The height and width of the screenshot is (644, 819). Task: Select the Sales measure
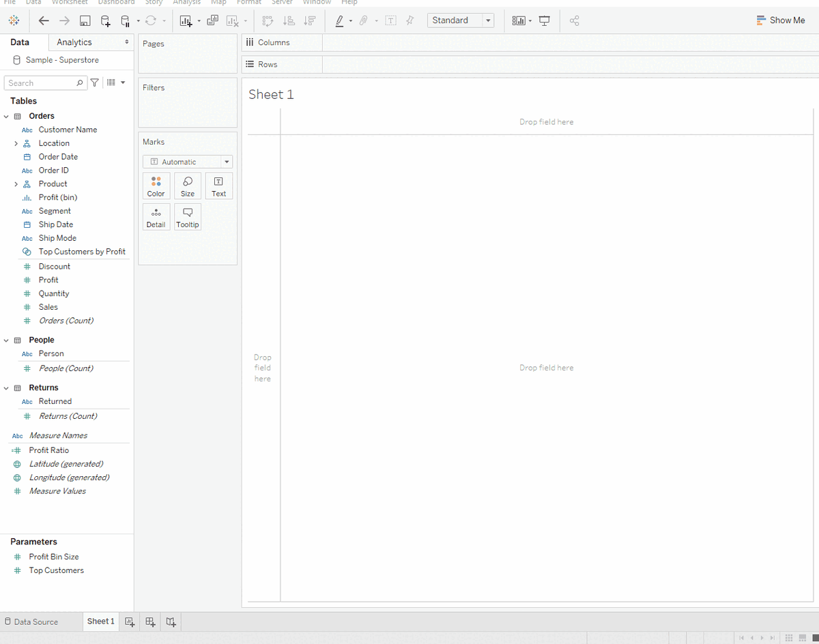tap(48, 307)
